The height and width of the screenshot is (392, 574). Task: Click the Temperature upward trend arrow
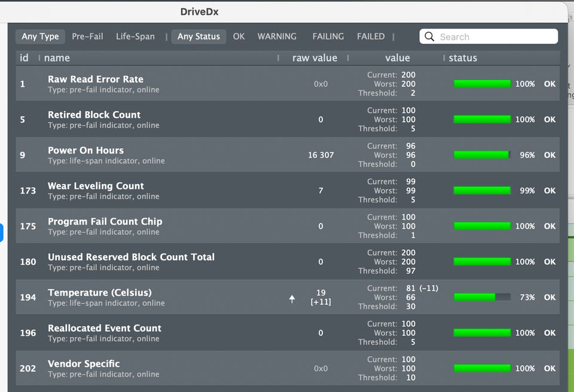pos(292,299)
